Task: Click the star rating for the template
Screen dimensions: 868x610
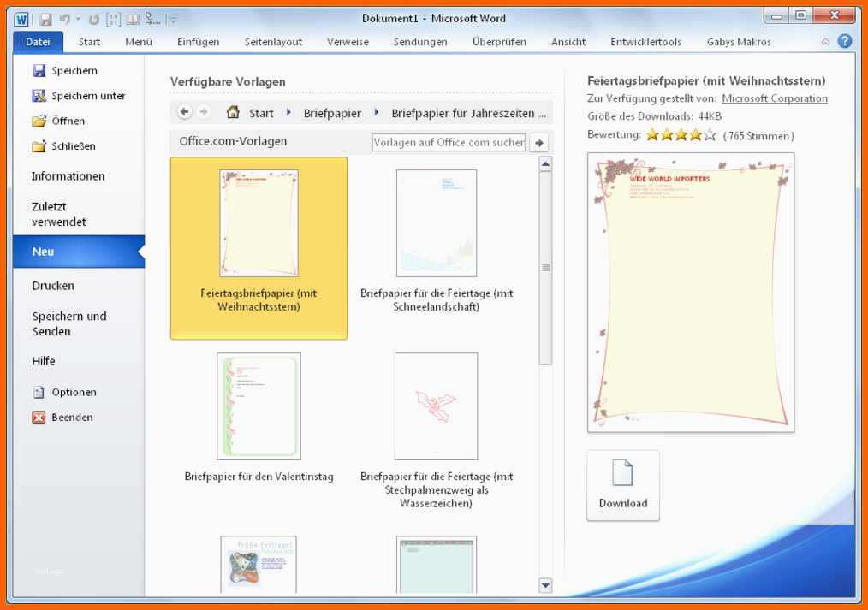Action: [x=681, y=135]
